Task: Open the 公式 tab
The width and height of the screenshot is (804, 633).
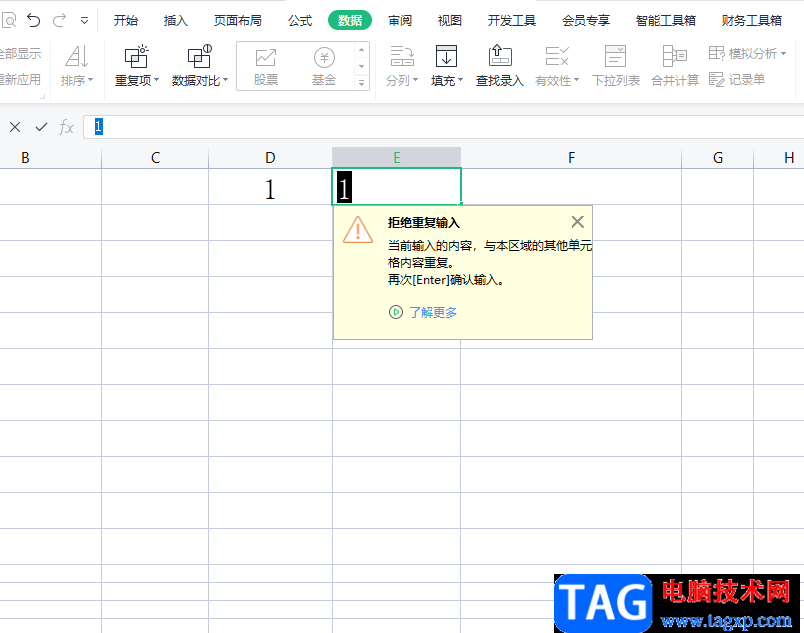Action: tap(300, 21)
